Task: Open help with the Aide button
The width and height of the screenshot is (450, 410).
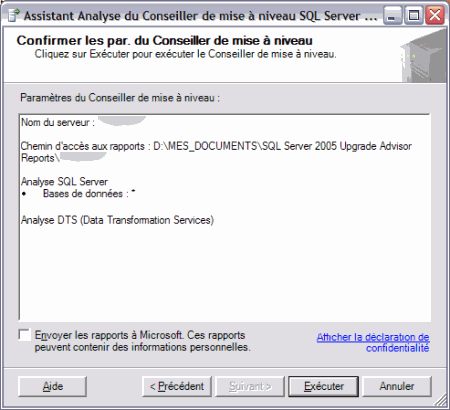Action: click(x=52, y=386)
